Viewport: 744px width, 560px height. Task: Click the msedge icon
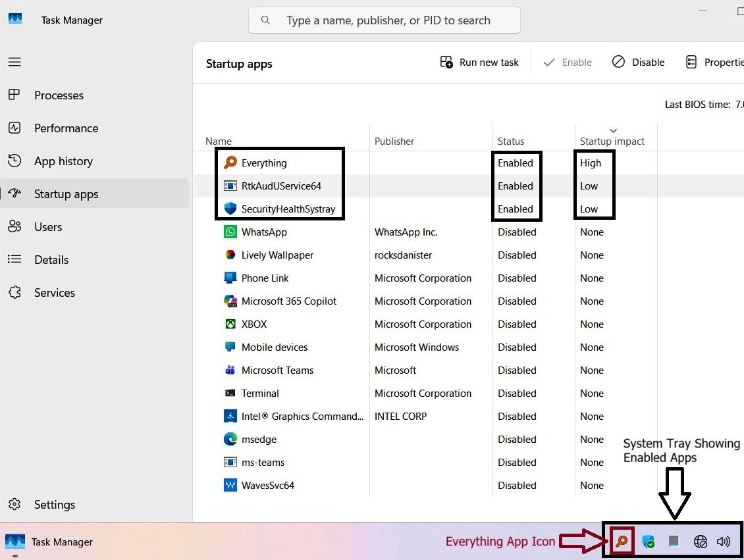[230, 439]
